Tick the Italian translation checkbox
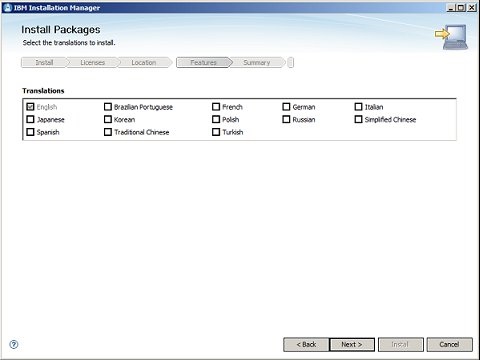Viewport: 480px width, 360px height. point(358,107)
